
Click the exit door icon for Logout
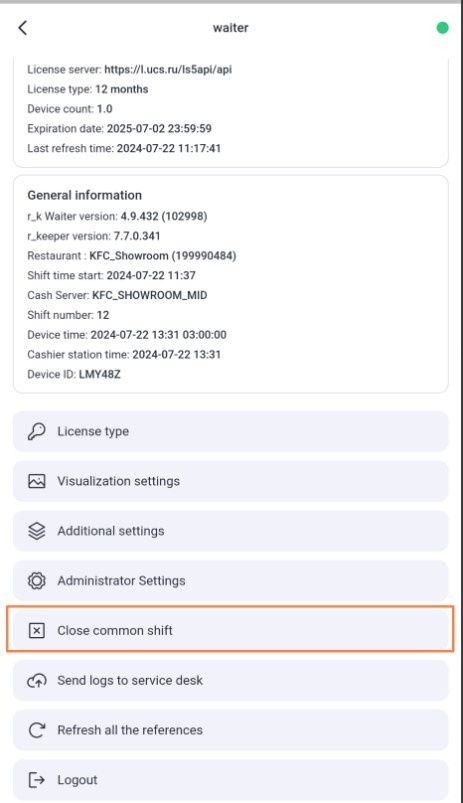click(x=36, y=780)
